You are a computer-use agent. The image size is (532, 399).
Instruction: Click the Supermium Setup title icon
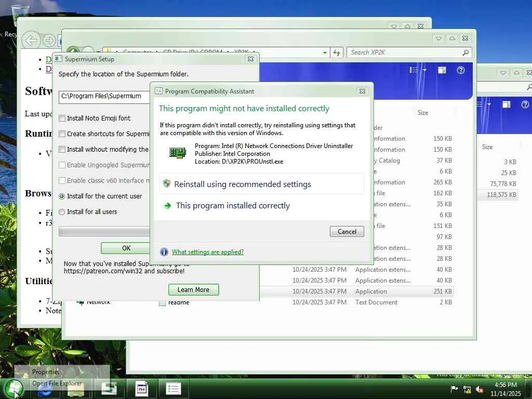coord(59,59)
